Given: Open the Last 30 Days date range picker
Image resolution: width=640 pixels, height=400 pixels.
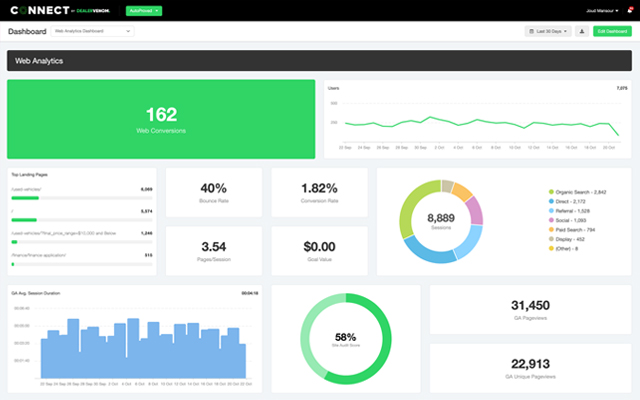Looking at the screenshot, I should [548, 31].
